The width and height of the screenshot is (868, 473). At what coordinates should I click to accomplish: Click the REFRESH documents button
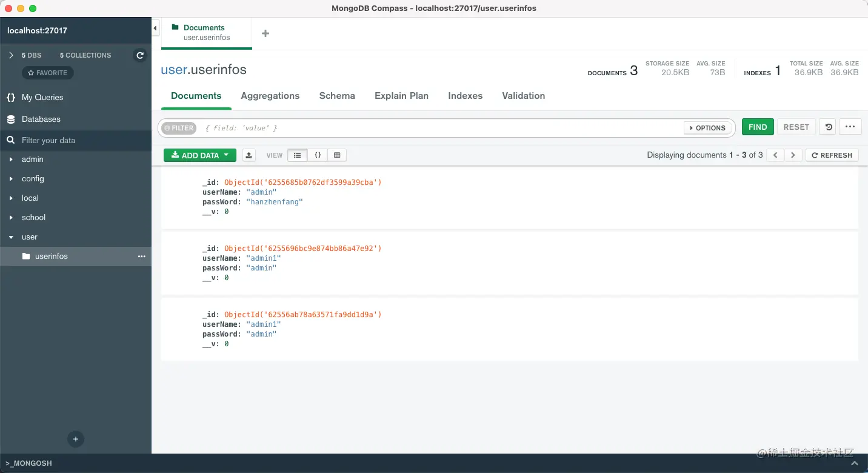pyautogui.click(x=832, y=155)
